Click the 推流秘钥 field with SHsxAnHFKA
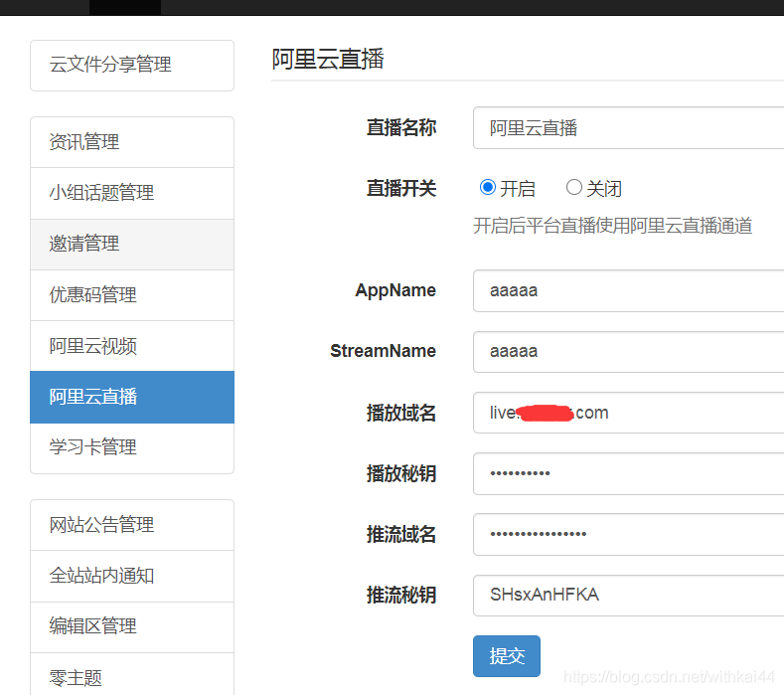The image size is (784, 695). pyautogui.click(x=629, y=595)
